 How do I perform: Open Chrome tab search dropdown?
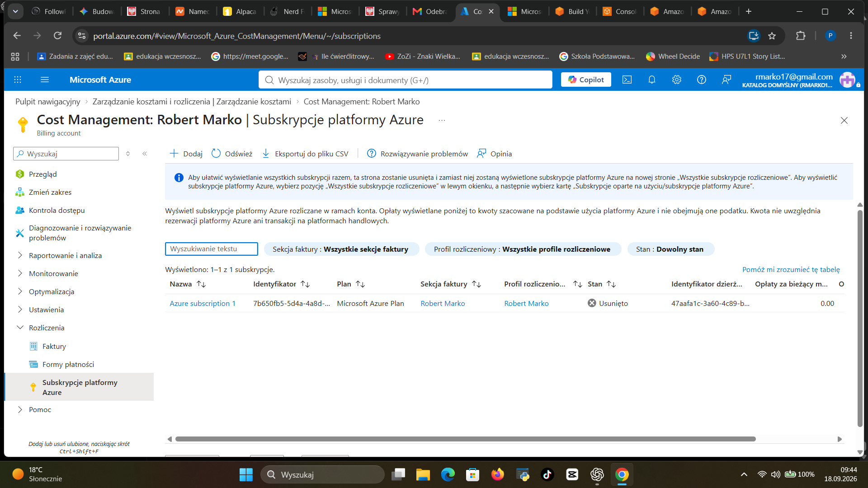click(15, 11)
